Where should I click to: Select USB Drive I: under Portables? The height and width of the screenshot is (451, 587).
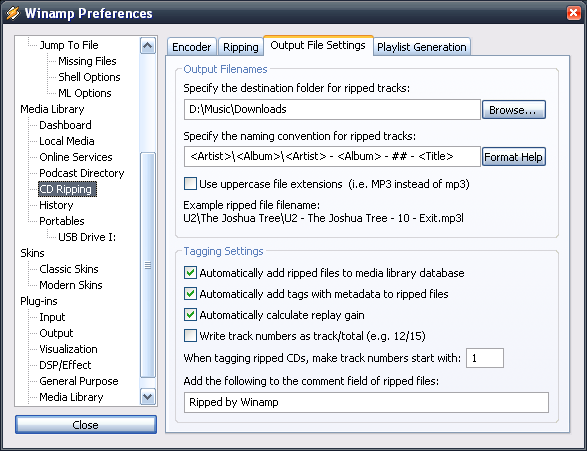87,237
